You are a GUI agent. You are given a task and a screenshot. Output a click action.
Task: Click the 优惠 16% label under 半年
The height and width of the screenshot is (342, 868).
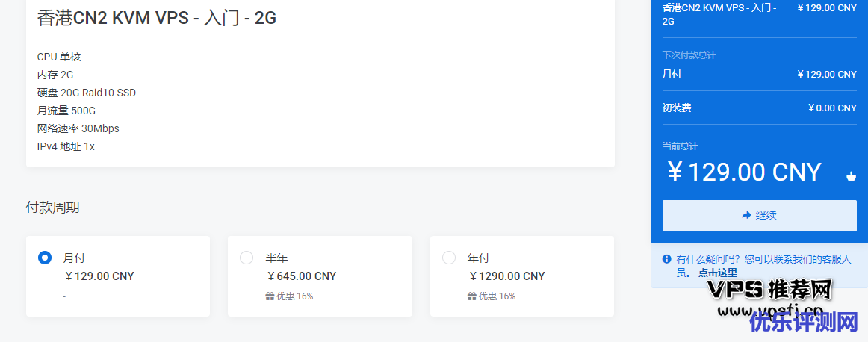[295, 296]
